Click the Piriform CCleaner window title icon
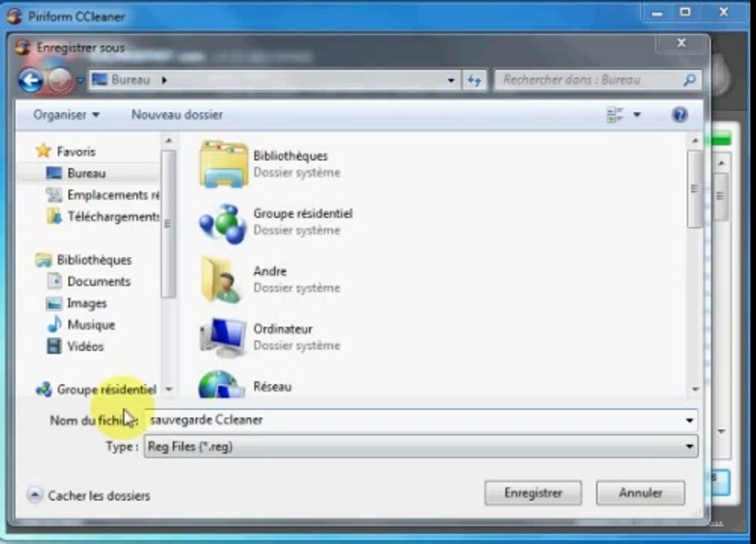Screen dimensions: 756x544 point(14,16)
